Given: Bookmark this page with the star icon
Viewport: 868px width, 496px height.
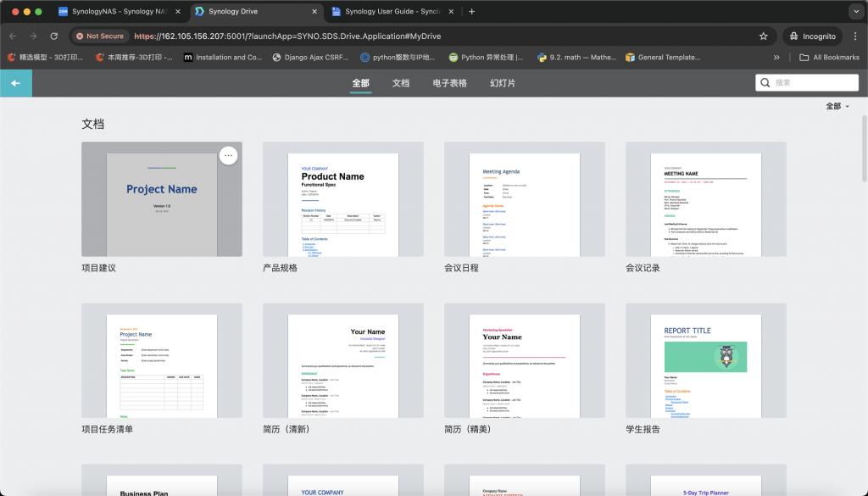Looking at the screenshot, I should (x=763, y=36).
